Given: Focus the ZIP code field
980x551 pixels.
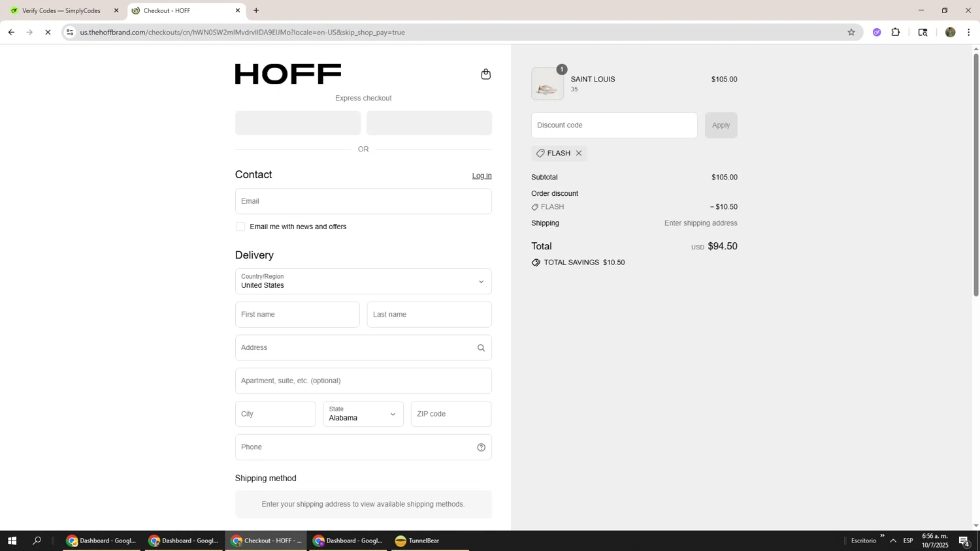Looking at the screenshot, I should coord(451,414).
